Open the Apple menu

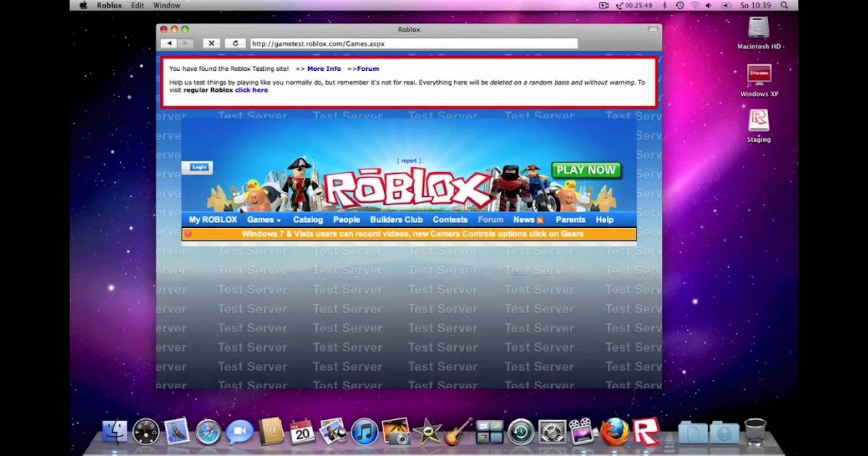coord(83,5)
